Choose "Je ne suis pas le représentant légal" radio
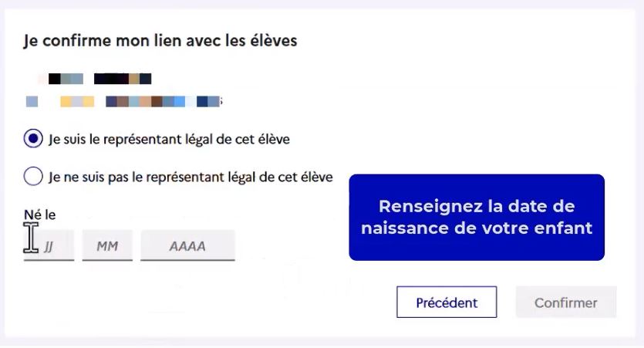 33,177
